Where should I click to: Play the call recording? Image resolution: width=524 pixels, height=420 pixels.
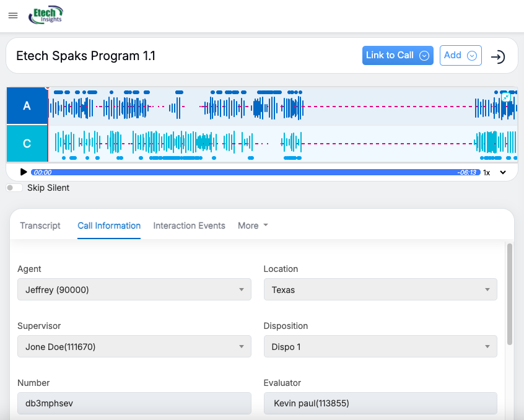(x=24, y=172)
